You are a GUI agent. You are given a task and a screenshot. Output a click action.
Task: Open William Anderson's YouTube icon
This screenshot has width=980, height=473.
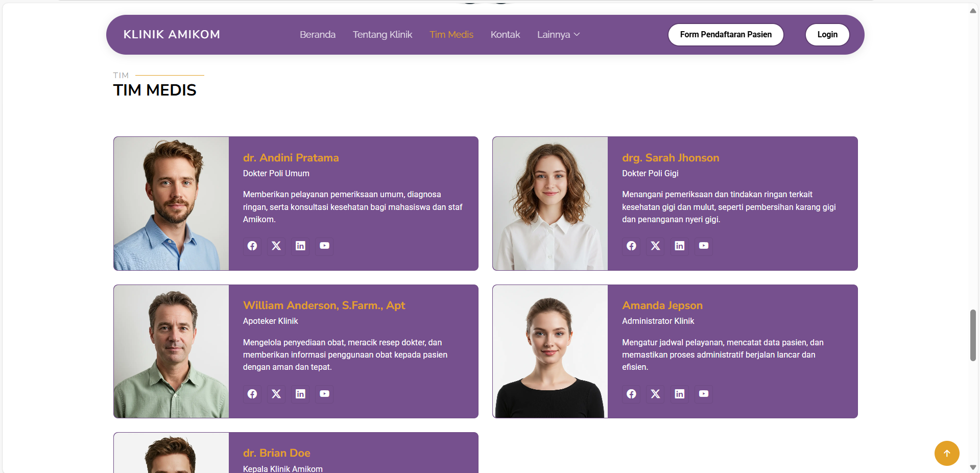324,394
